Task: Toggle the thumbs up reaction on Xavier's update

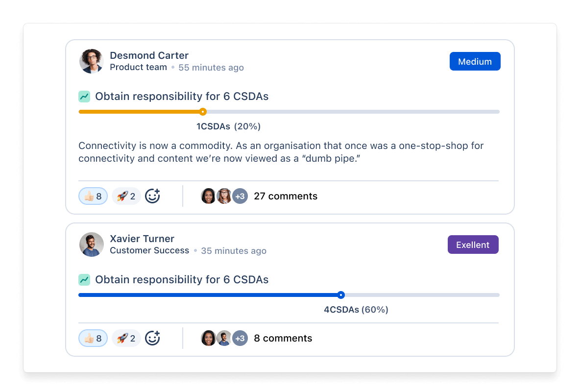Action: pos(93,338)
